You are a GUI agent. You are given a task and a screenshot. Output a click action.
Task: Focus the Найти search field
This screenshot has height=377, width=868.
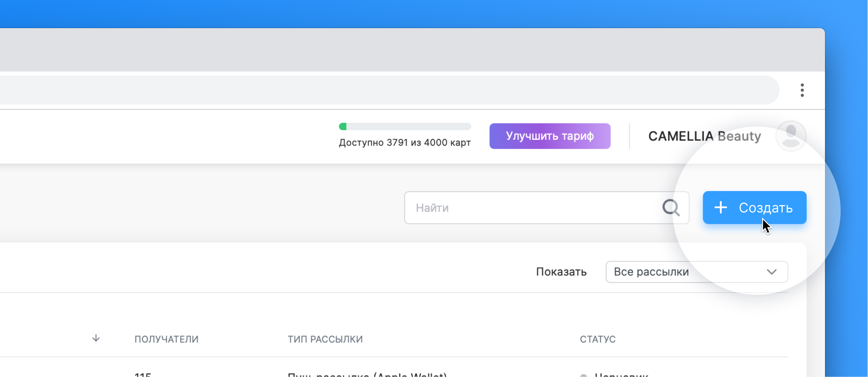tap(546, 207)
